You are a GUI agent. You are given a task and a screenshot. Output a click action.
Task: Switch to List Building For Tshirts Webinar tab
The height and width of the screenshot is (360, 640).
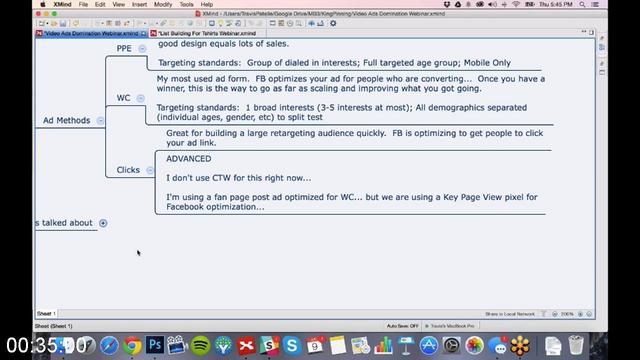[x=207, y=33]
